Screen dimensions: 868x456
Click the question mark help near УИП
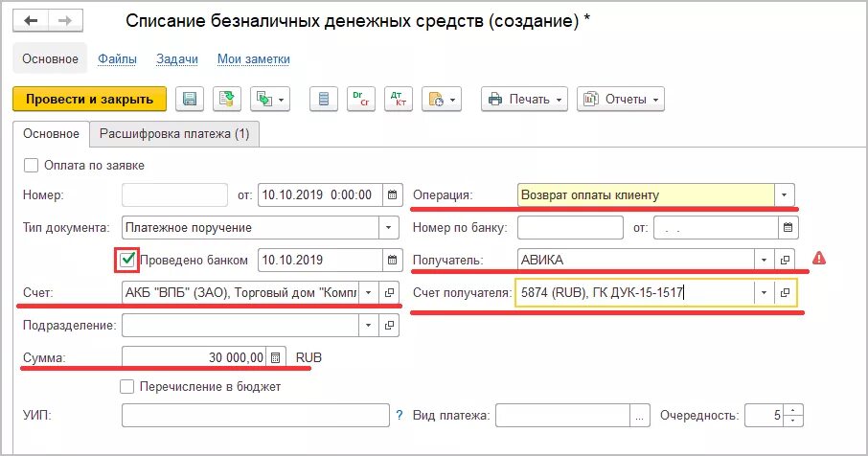(400, 415)
